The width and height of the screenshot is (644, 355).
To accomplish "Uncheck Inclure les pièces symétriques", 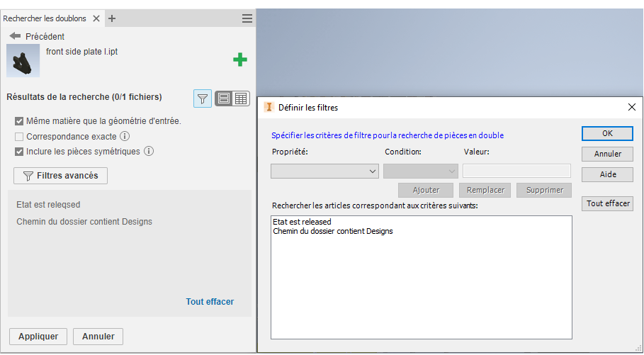I will point(19,152).
